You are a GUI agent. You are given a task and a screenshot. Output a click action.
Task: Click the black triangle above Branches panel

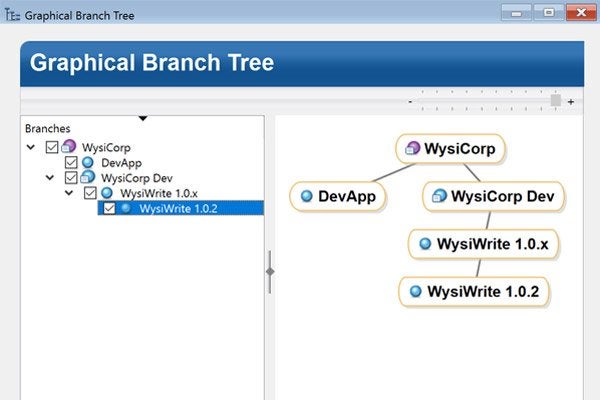pos(143,118)
